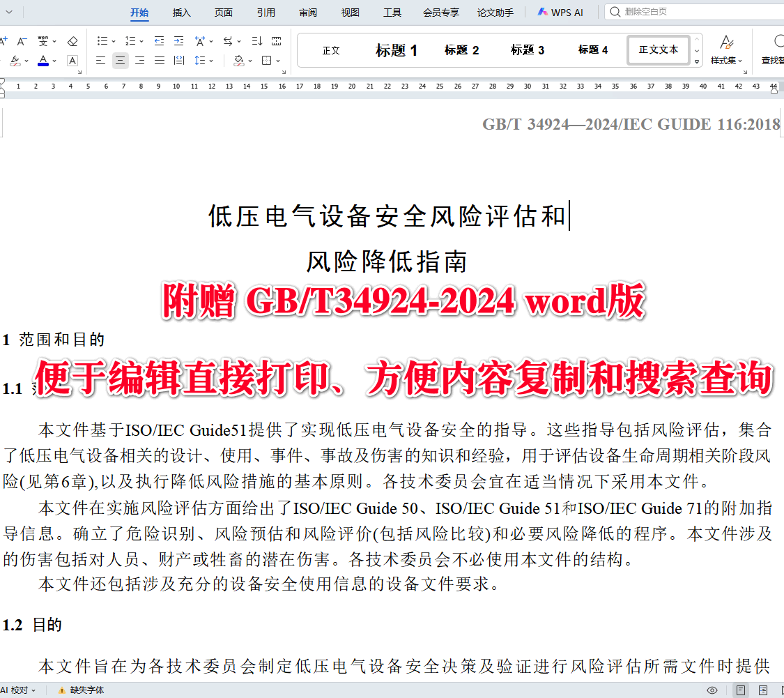Open the 论文助手 tab
Screen dimensions: 784x698
495,13
